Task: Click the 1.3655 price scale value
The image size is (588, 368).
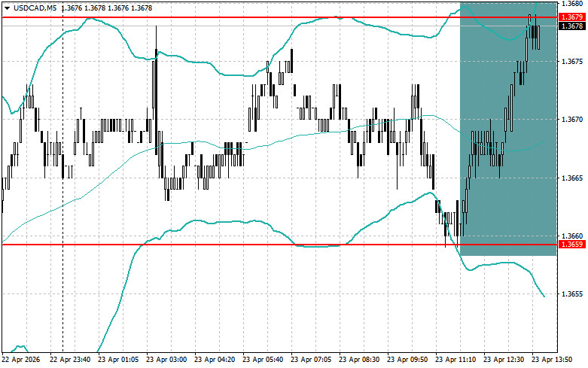Action: (572, 293)
